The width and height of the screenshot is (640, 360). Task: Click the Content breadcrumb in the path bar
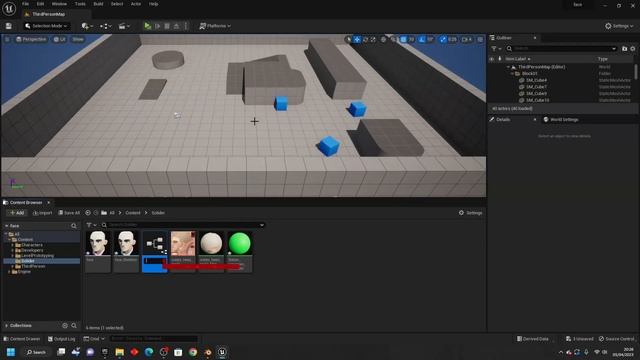[x=133, y=213]
